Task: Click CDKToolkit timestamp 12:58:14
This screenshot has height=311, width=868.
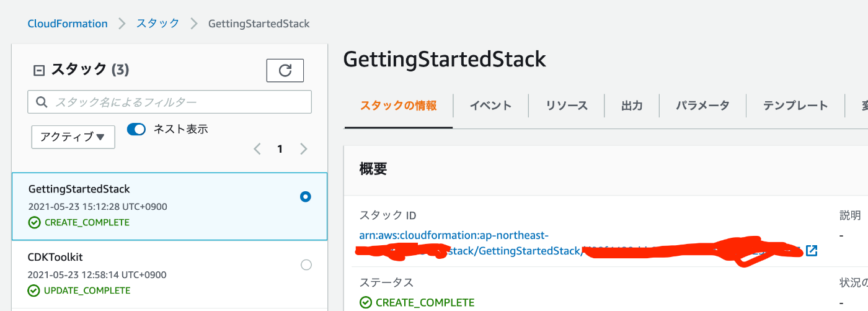Action: 97,274
